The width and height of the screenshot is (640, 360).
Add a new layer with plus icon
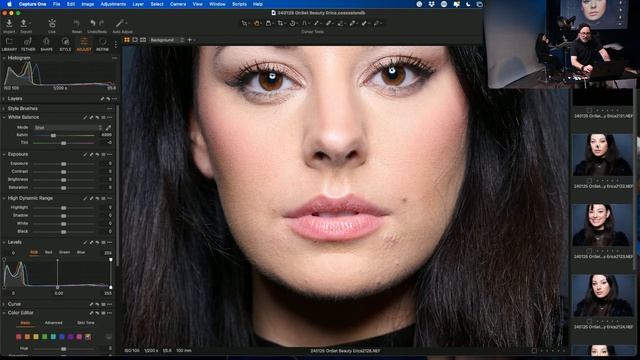[x=189, y=40]
